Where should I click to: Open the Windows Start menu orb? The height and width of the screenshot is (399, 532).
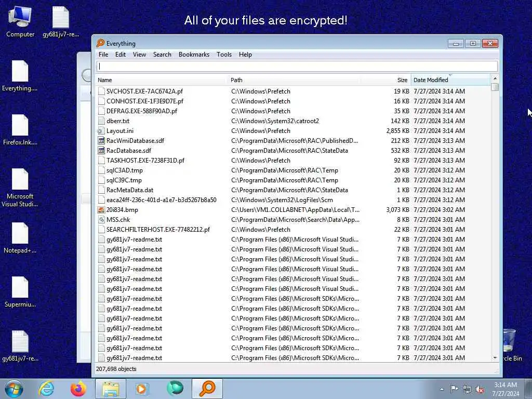14,389
